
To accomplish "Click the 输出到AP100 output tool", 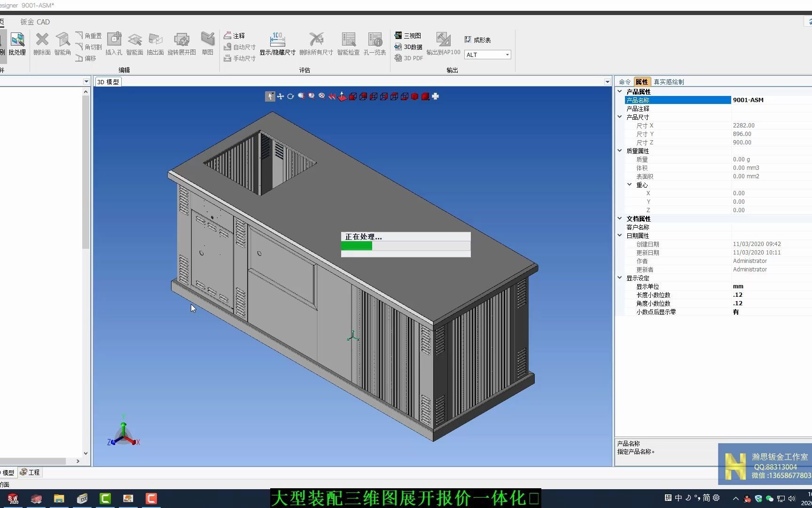I will (x=443, y=44).
